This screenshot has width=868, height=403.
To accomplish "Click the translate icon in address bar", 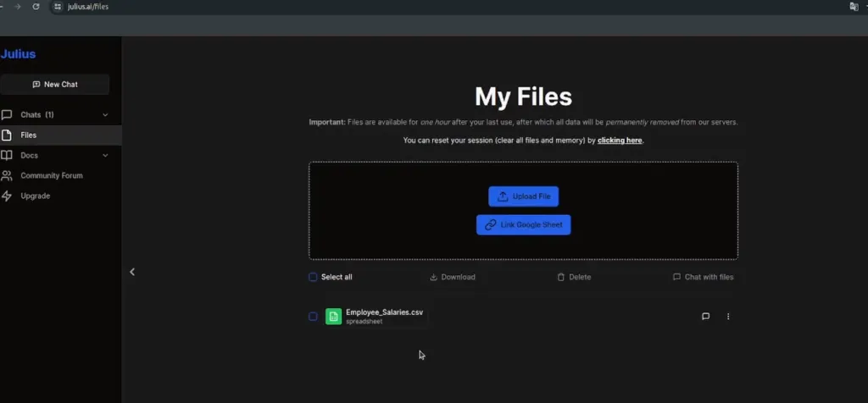I will pos(854,7).
